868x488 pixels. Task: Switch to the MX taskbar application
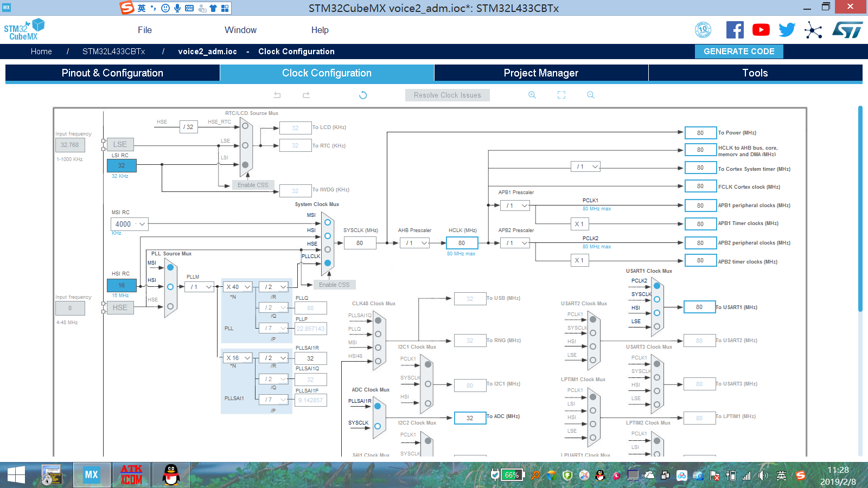(x=92, y=475)
